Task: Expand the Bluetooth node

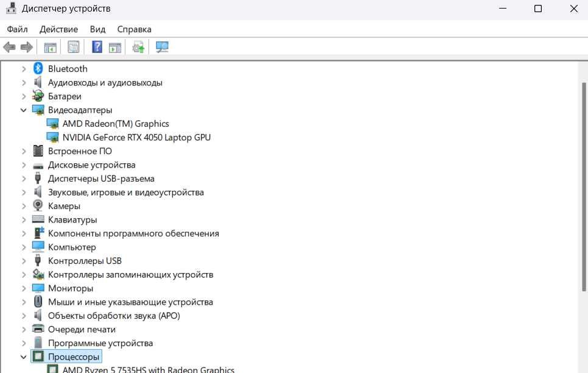Action: click(x=24, y=69)
